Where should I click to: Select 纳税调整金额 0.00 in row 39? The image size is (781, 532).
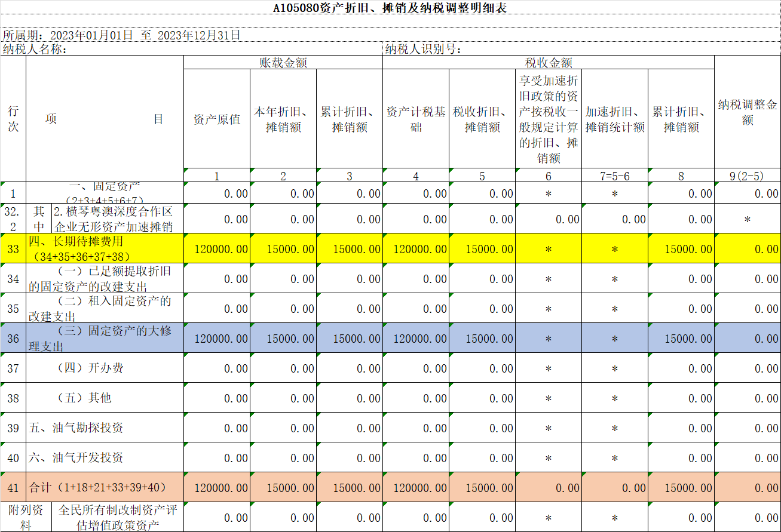(x=748, y=428)
